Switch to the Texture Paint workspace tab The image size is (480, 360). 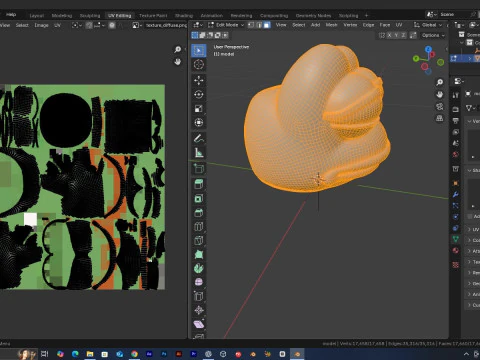pos(153,16)
